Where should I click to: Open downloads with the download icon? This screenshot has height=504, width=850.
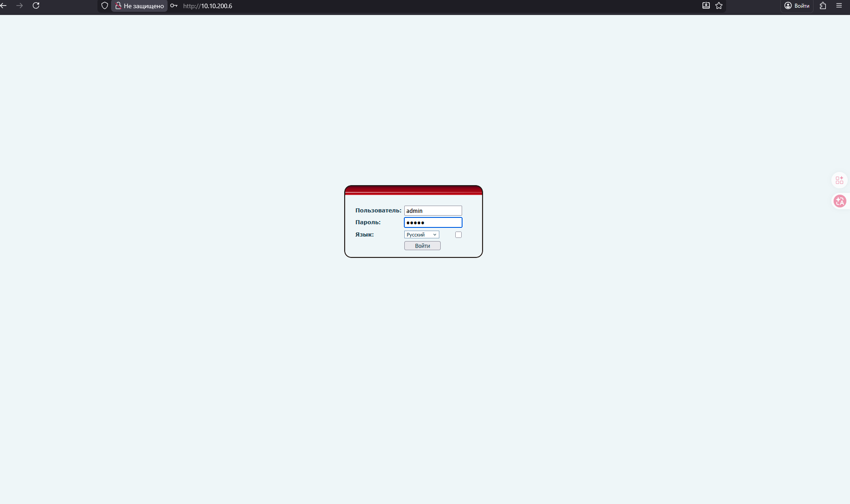point(706,5)
